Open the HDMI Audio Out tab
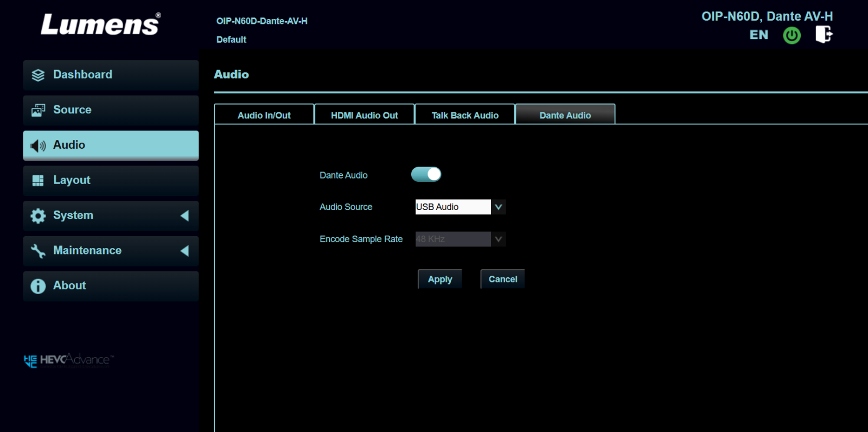This screenshot has width=868, height=432. 364,115
